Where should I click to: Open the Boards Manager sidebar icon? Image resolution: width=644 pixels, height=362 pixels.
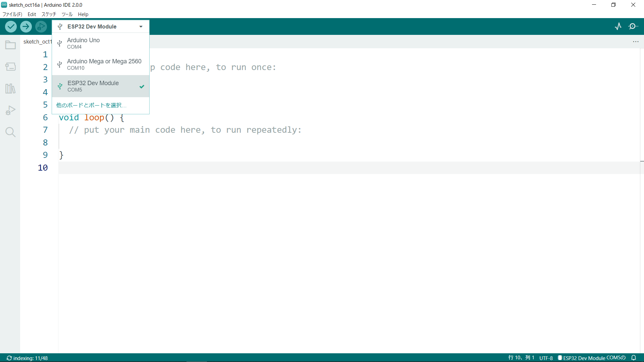coord(10,67)
